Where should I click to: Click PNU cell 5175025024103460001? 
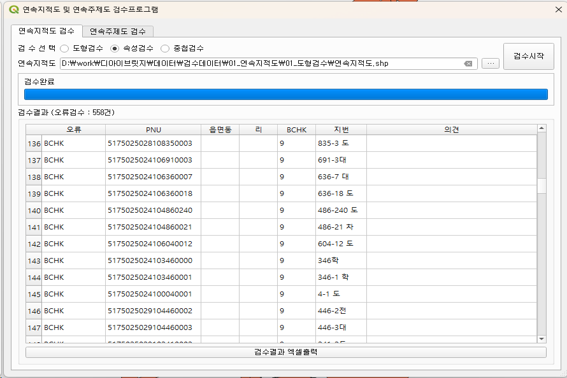tap(153, 277)
